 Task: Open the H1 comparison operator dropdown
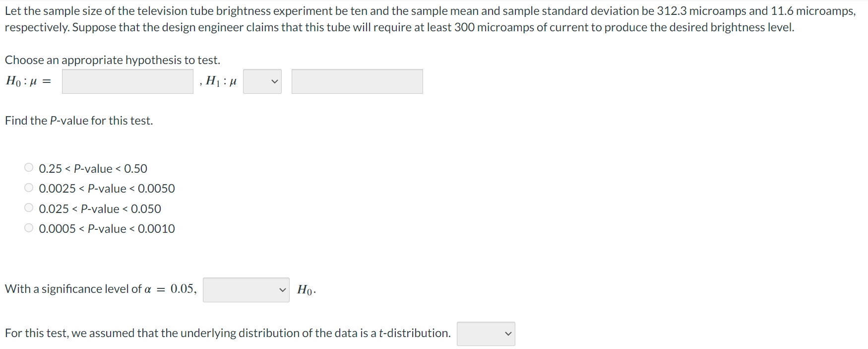pyautogui.click(x=262, y=81)
